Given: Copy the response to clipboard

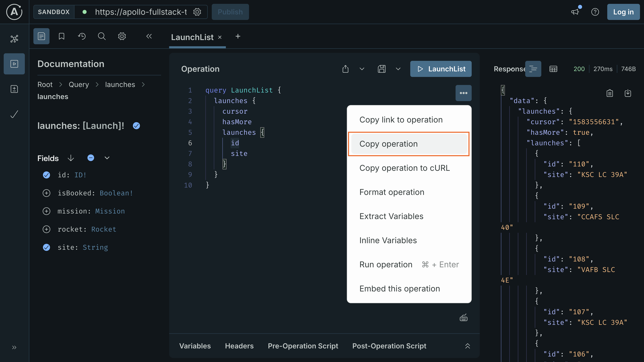Looking at the screenshot, I should coord(610,93).
